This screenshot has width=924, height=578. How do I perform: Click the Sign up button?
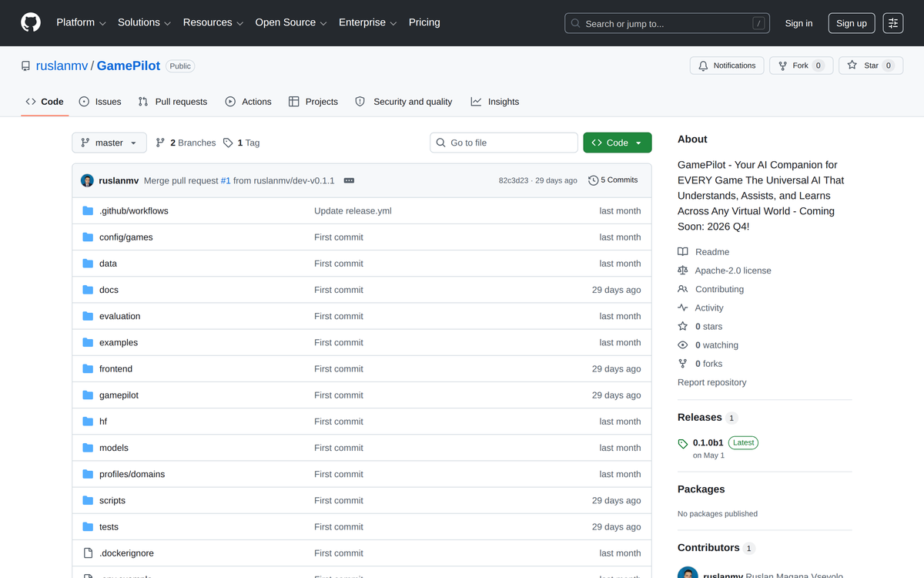[851, 23]
